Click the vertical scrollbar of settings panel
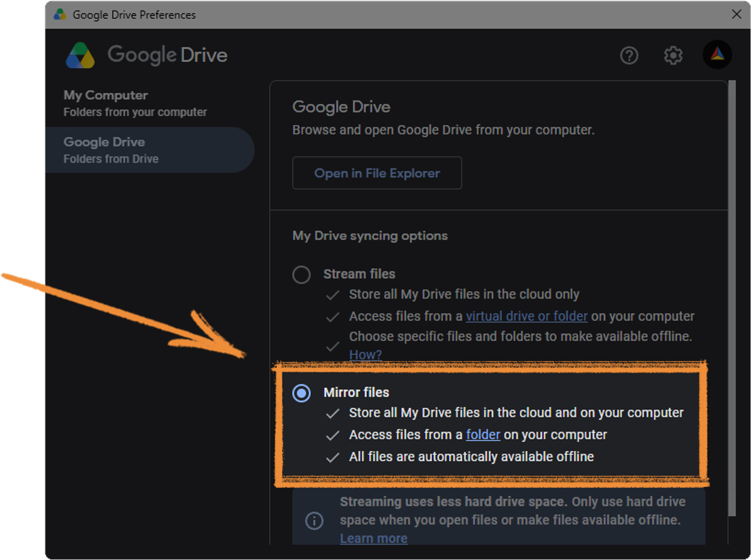The width and height of the screenshot is (751, 560). [x=732, y=297]
